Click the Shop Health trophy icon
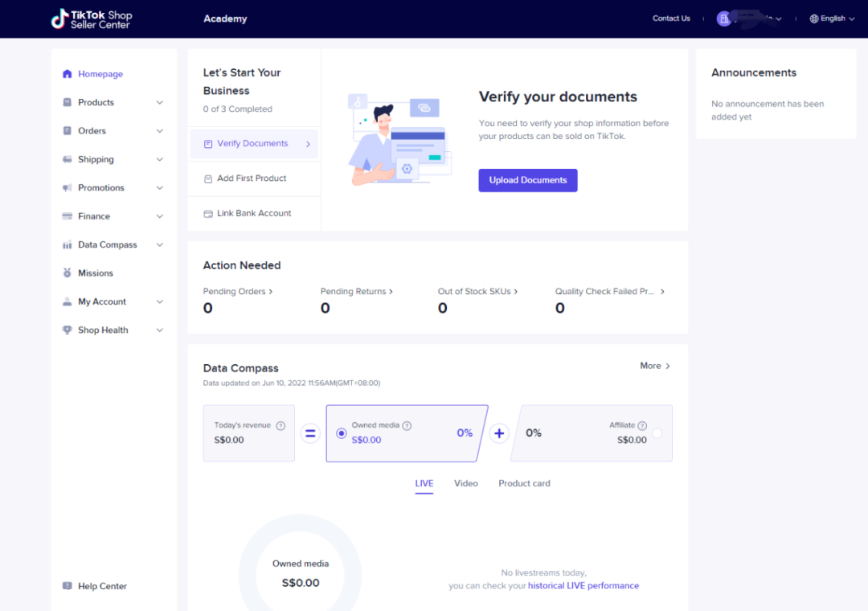The height and width of the screenshot is (611, 868). 67,330
